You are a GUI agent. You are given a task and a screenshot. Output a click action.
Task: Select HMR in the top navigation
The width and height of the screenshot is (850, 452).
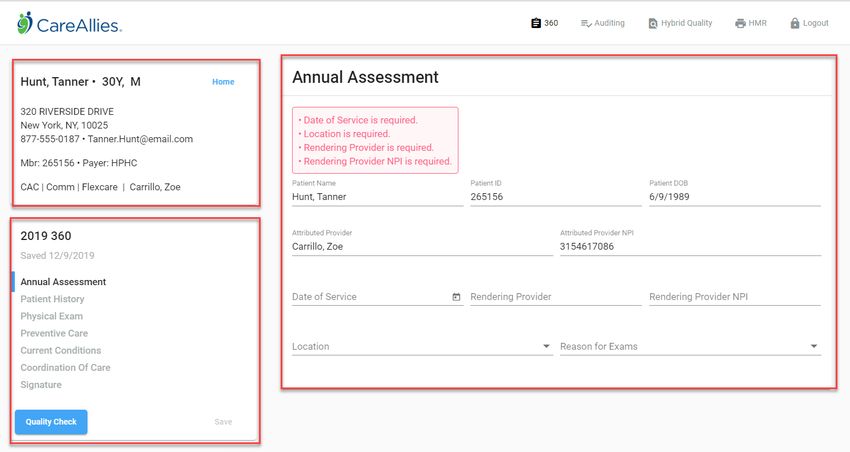(751, 23)
